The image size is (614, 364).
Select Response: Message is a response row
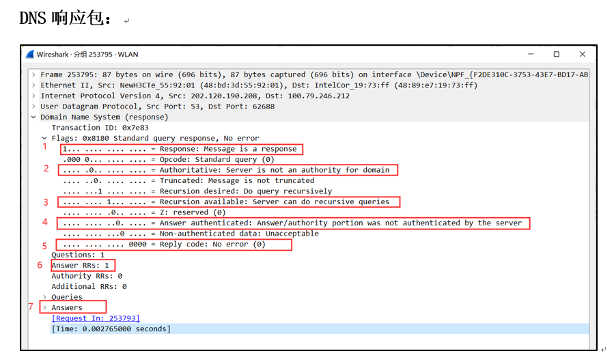[180, 149]
